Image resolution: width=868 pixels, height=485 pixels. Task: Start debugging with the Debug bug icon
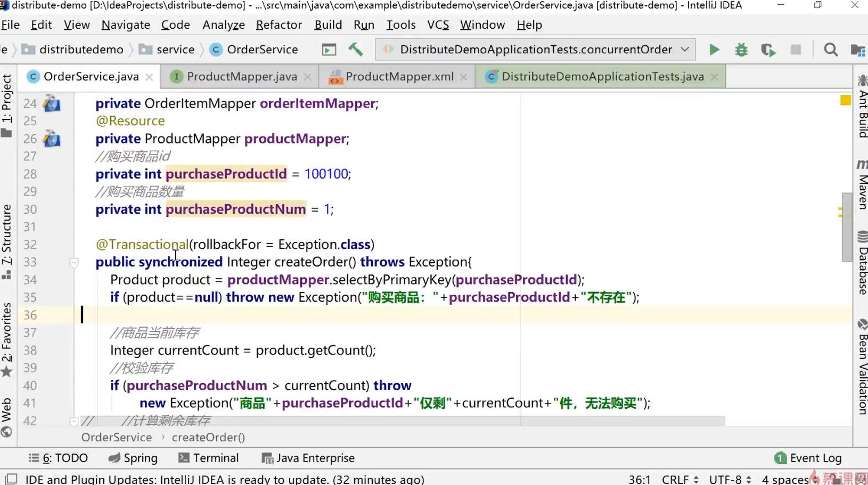[x=741, y=50]
